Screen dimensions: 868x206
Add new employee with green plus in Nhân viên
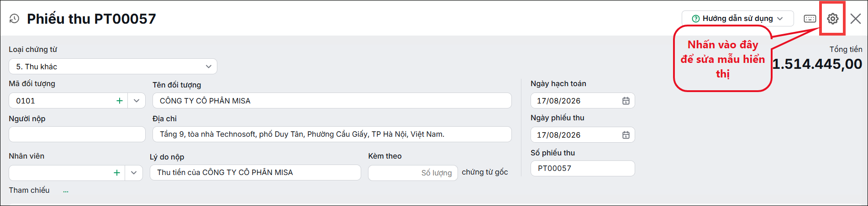pos(117,173)
